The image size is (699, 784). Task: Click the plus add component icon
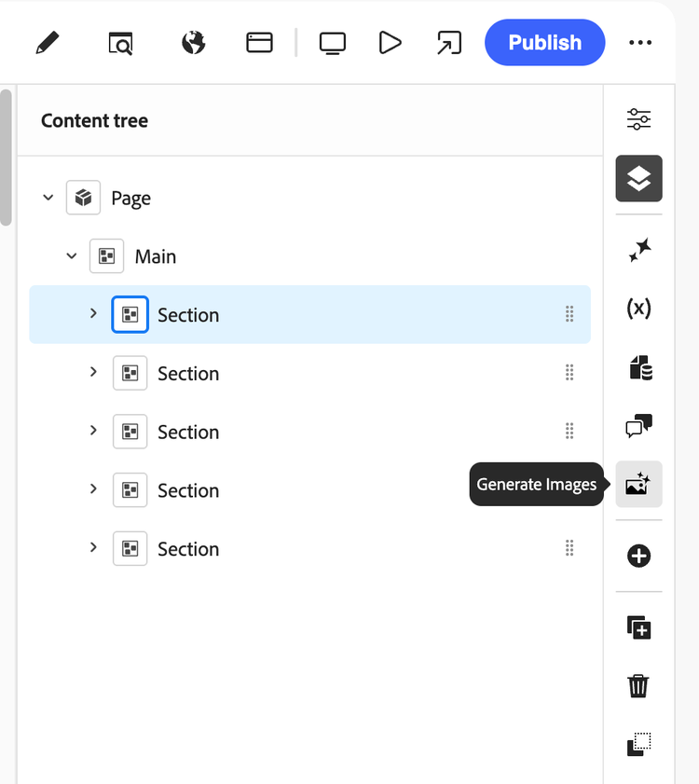pos(638,557)
